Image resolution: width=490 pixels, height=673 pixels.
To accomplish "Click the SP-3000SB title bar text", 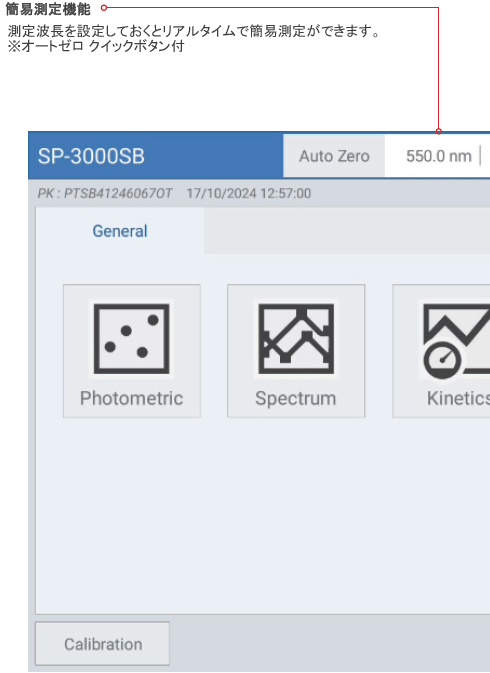I will (91, 156).
